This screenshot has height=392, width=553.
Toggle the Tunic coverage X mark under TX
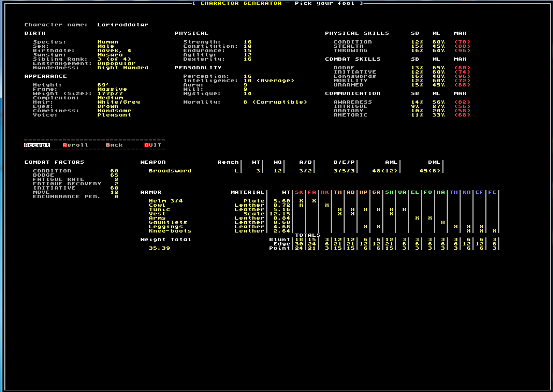coord(339,209)
